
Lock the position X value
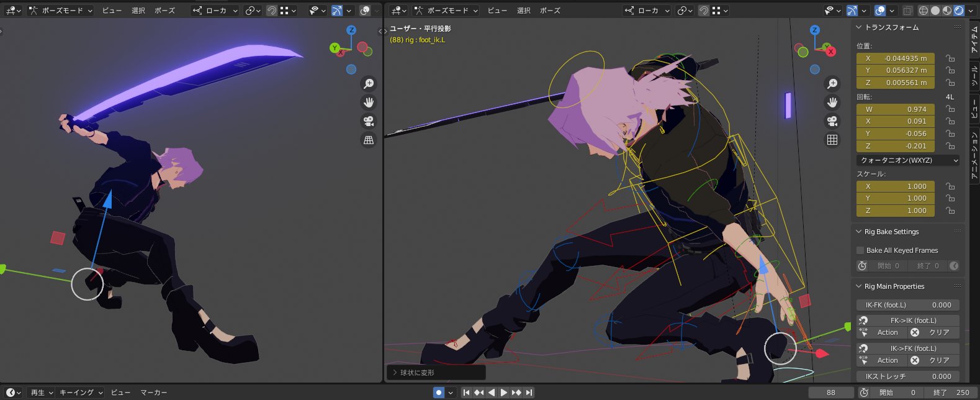[950, 58]
